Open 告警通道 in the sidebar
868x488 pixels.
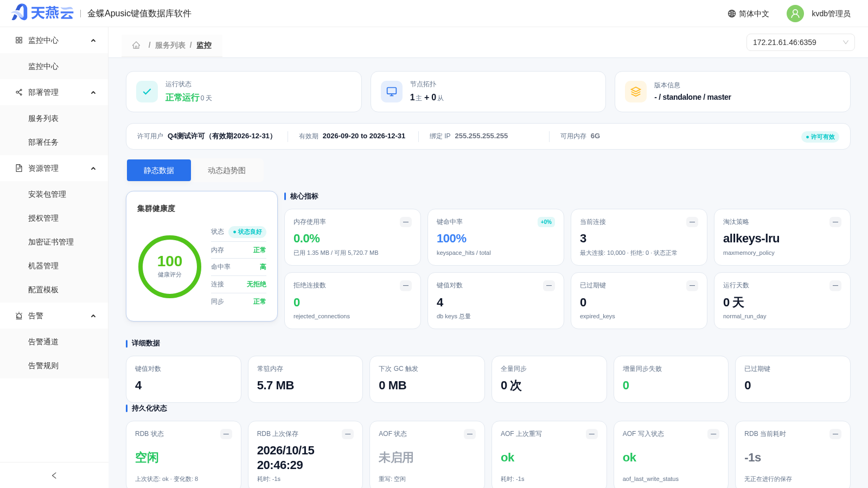click(x=54, y=342)
